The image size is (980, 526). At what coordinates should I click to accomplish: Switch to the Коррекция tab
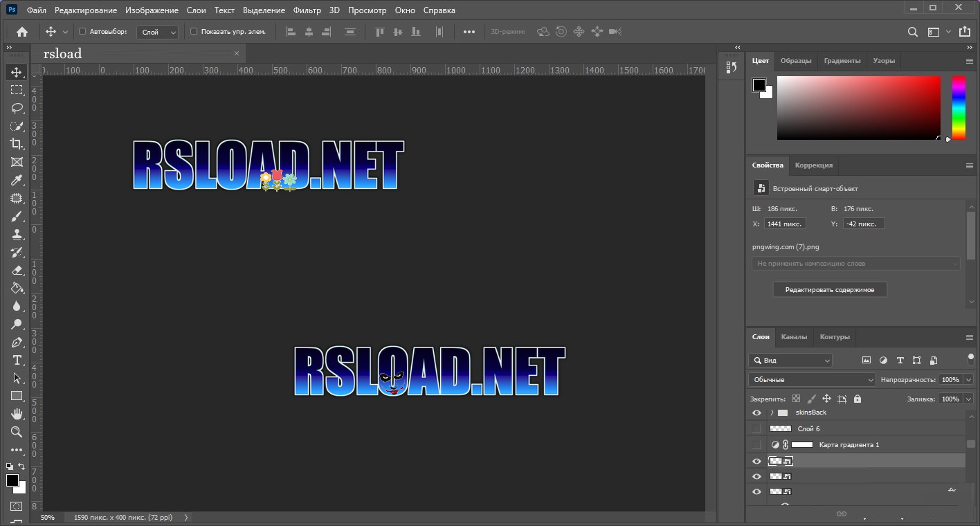[x=814, y=165]
